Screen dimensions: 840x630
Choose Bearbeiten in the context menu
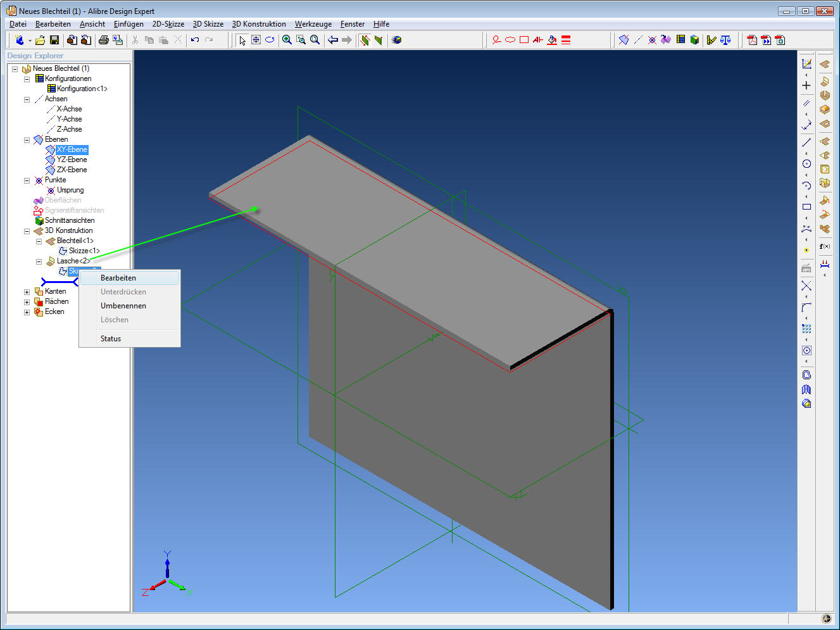point(130,278)
